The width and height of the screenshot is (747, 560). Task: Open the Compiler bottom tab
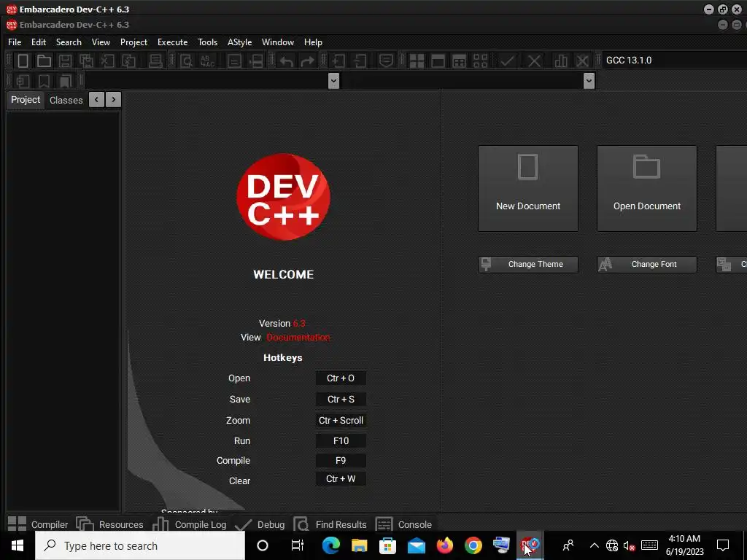point(38,524)
